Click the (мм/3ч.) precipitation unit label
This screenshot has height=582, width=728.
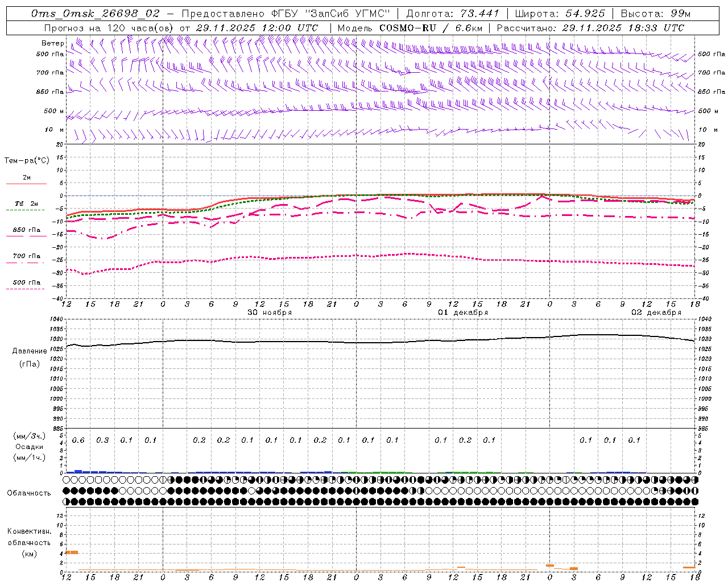30,436
